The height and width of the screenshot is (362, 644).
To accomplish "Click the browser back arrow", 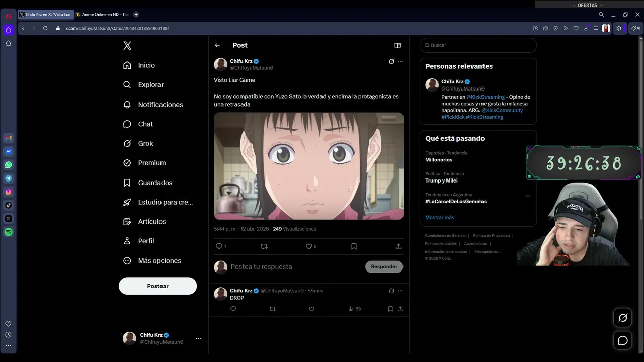I will tap(23, 28).
